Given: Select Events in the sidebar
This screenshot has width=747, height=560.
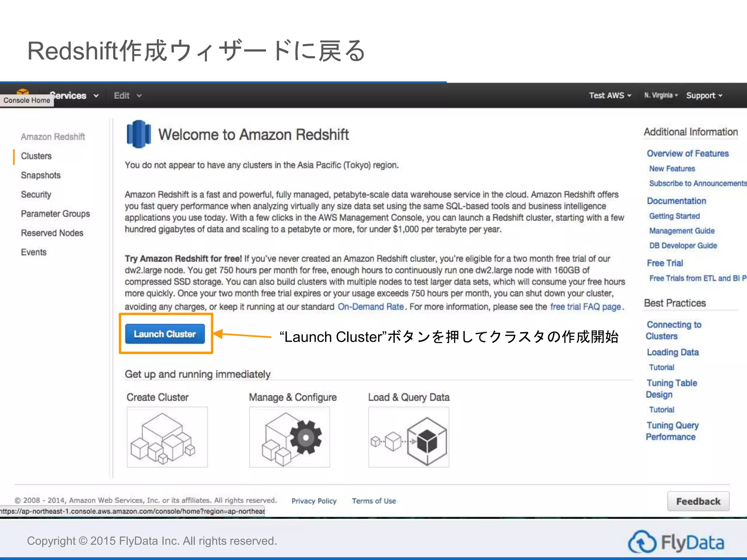Looking at the screenshot, I should (x=34, y=252).
